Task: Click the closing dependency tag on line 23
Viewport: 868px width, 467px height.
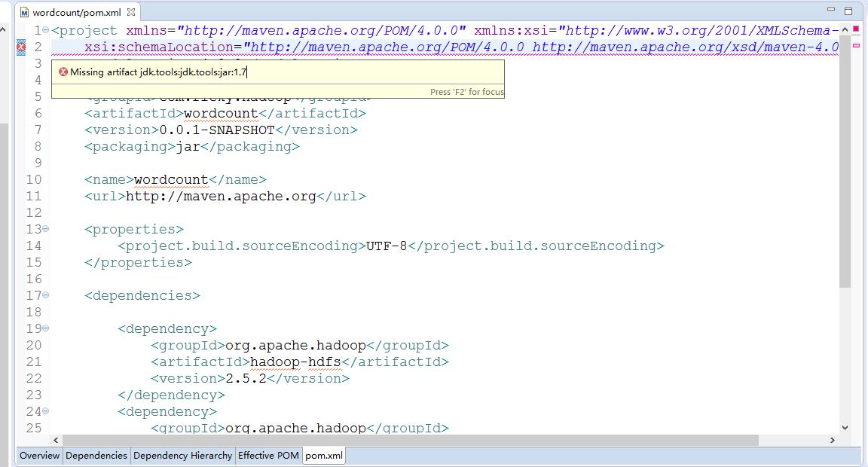Action: point(171,395)
